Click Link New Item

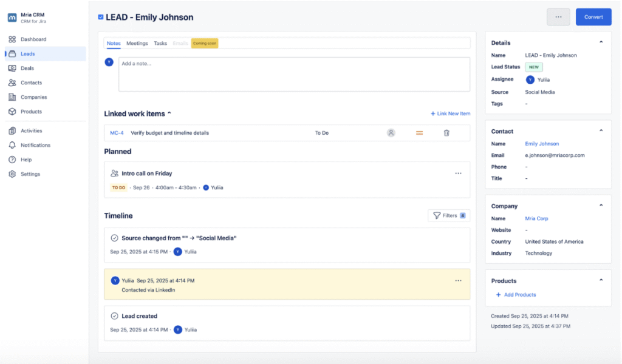pyautogui.click(x=450, y=113)
